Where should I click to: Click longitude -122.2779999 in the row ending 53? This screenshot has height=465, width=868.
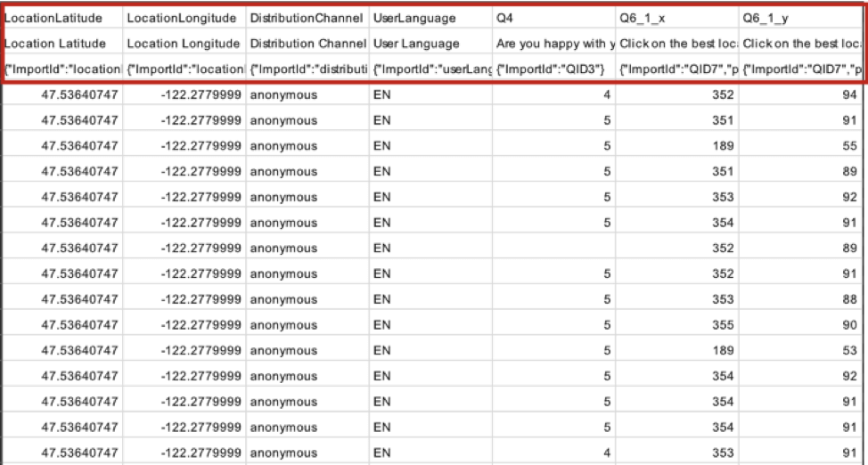184,350
